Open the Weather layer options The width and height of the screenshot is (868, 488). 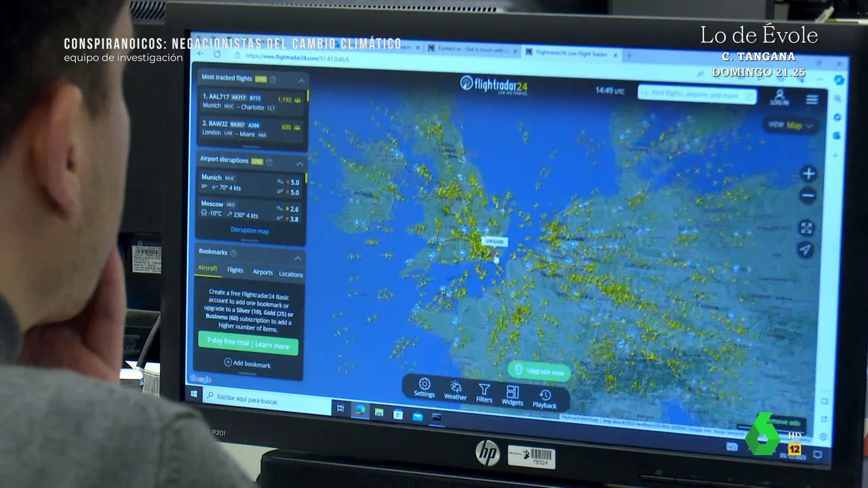pyautogui.click(x=455, y=390)
